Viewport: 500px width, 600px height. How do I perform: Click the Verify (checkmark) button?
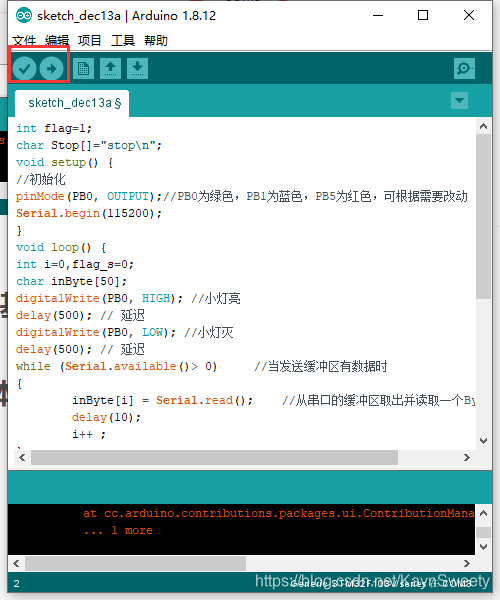(x=24, y=68)
